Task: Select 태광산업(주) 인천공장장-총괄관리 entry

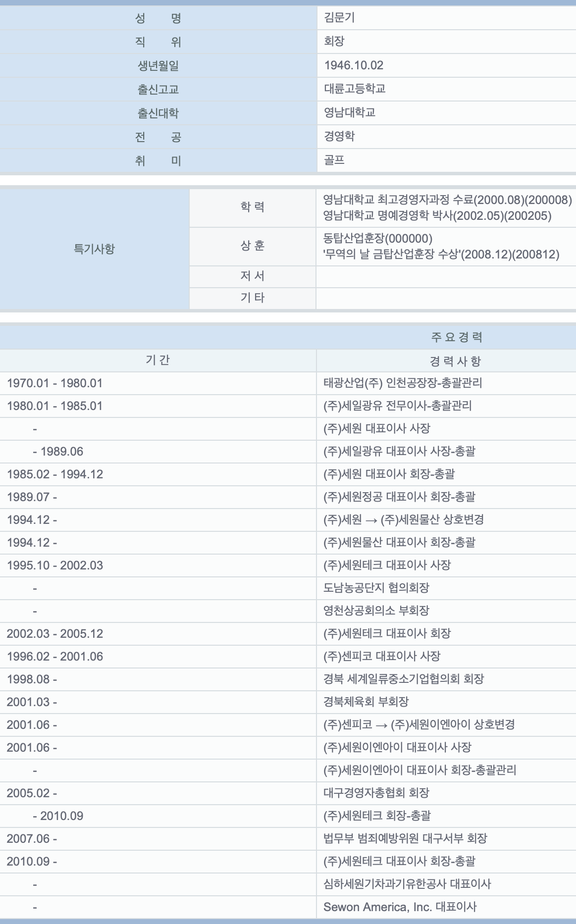Action: (x=403, y=383)
